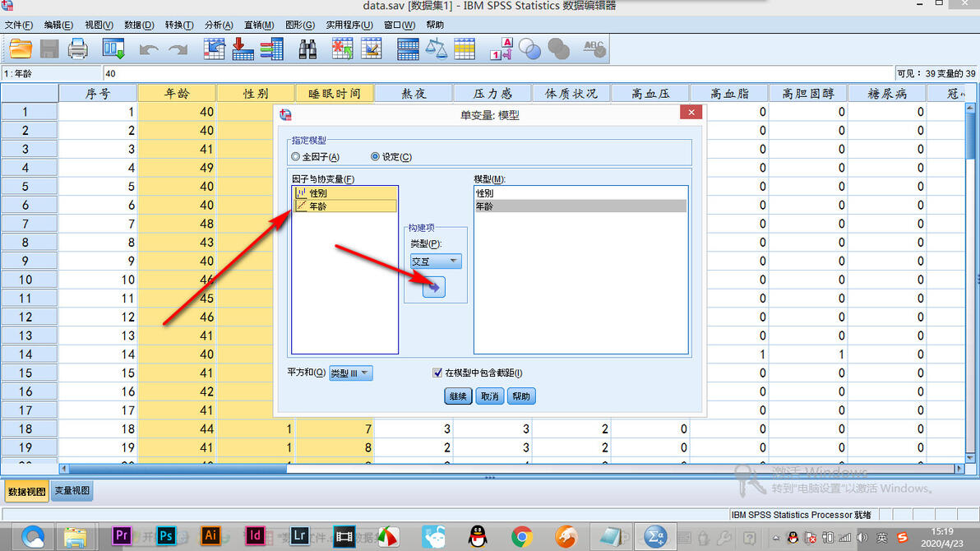The height and width of the screenshot is (551, 980).
Task: Select 性别 term in model list
Action: 580,193
